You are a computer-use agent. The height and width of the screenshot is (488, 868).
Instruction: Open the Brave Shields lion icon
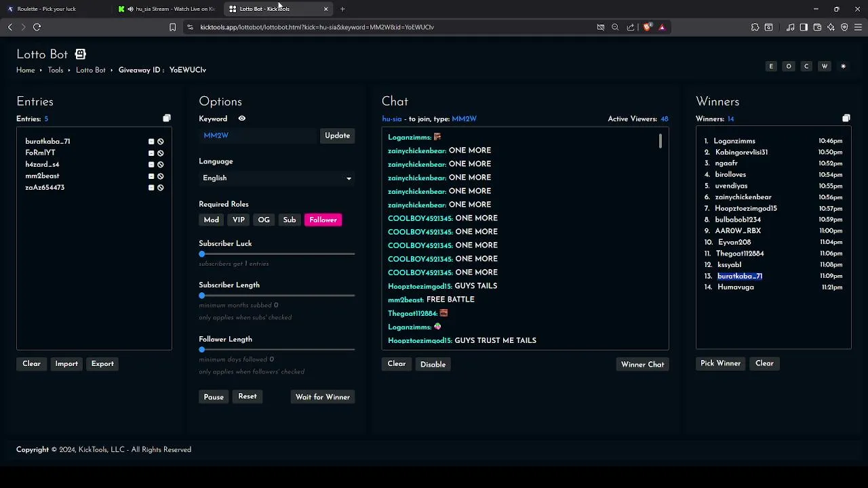coord(647,27)
